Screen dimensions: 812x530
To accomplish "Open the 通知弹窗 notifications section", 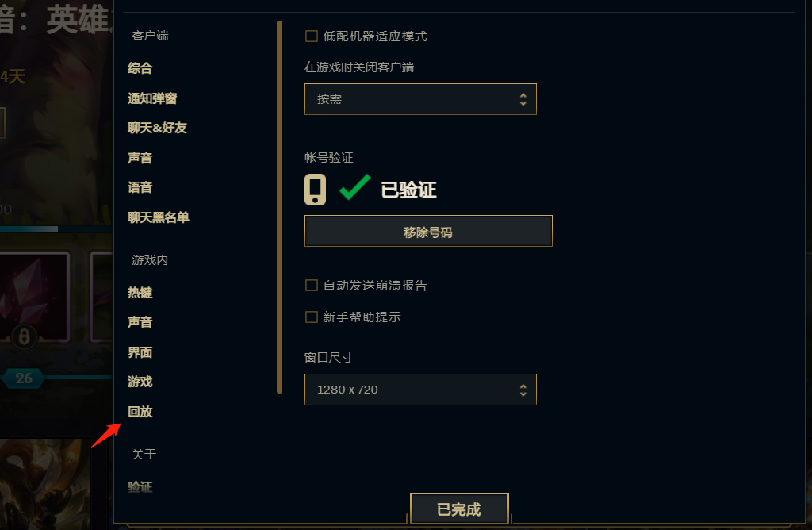I will pos(152,99).
